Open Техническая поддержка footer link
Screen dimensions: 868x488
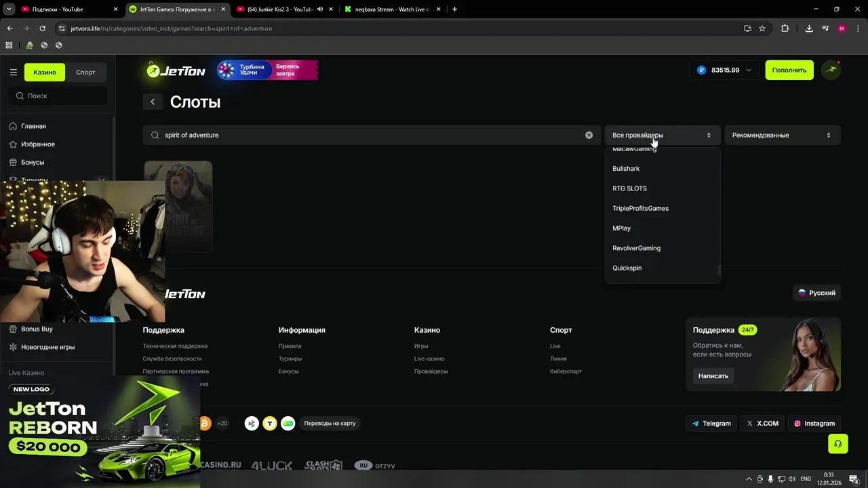pyautogui.click(x=175, y=346)
